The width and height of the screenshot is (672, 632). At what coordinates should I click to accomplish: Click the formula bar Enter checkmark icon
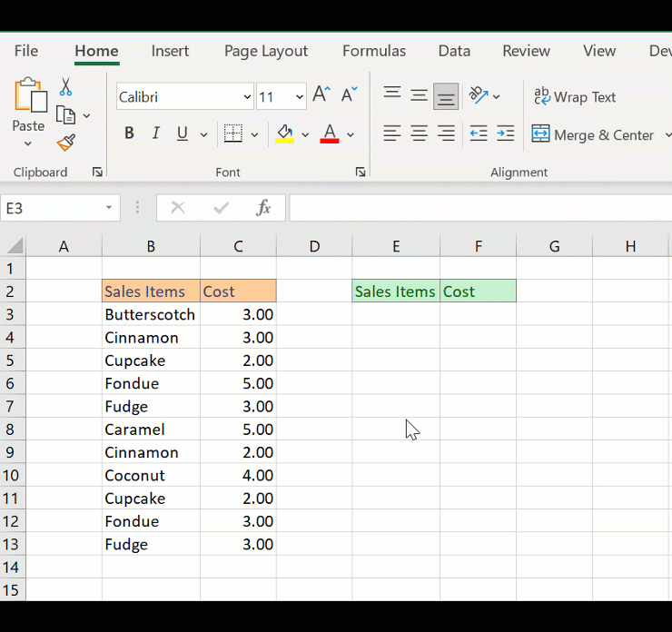point(222,208)
